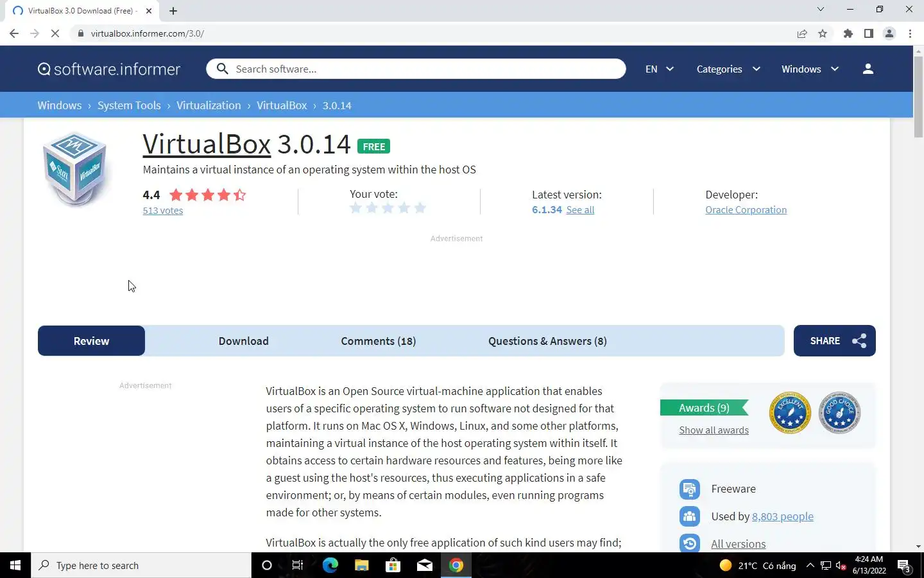The image size is (924, 578).
Task: Rate five stars in Your vote
Action: [x=420, y=208]
